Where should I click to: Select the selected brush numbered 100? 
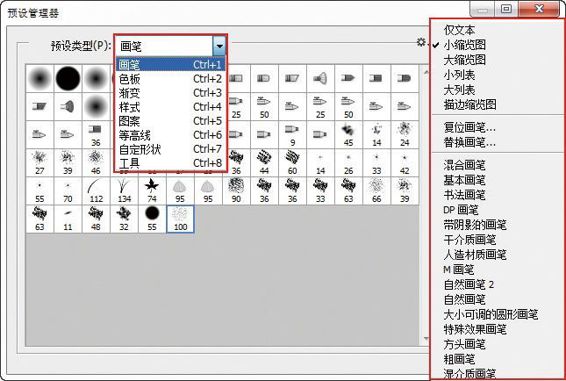pyautogui.click(x=180, y=219)
